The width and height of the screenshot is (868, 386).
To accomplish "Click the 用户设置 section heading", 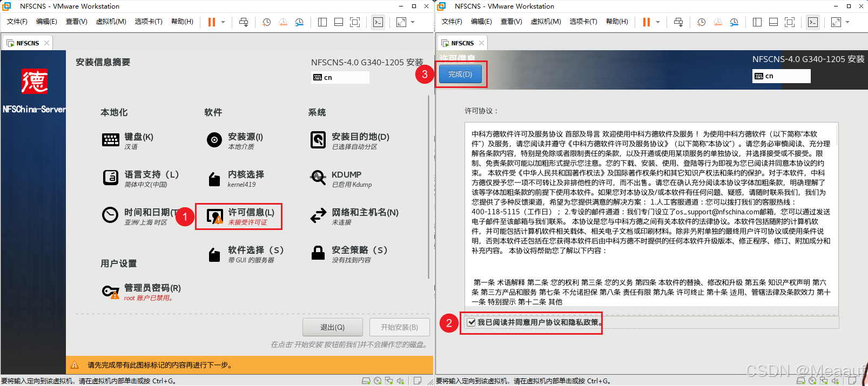I will [118, 263].
